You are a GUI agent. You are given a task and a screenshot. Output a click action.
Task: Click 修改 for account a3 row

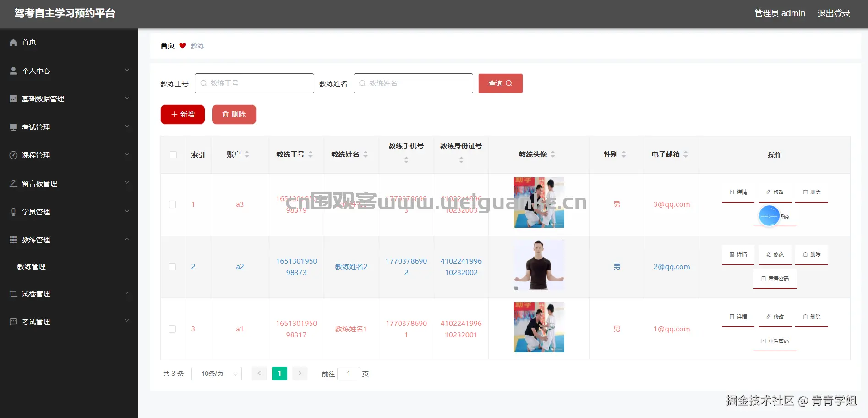point(775,192)
